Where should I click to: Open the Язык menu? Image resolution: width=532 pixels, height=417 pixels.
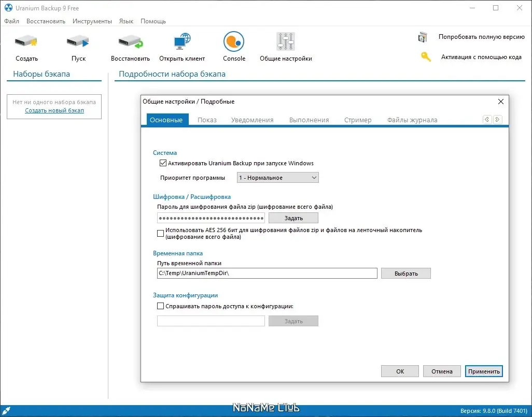click(126, 21)
